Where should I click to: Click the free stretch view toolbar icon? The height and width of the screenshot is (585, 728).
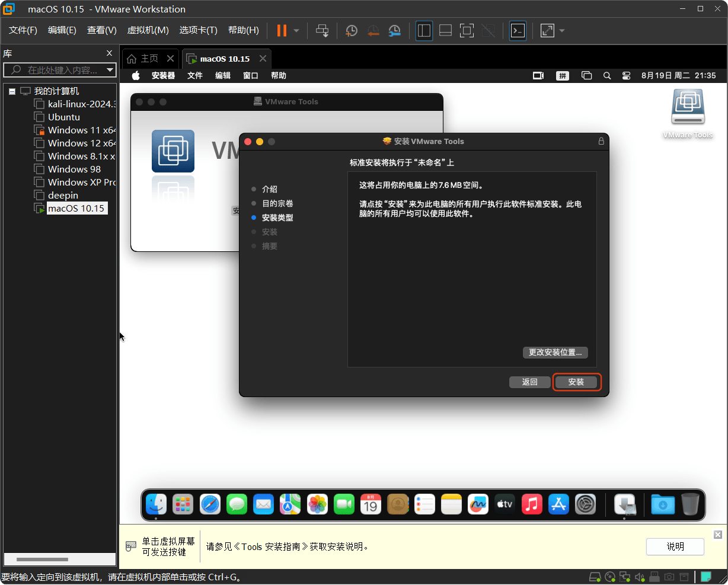(547, 30)
